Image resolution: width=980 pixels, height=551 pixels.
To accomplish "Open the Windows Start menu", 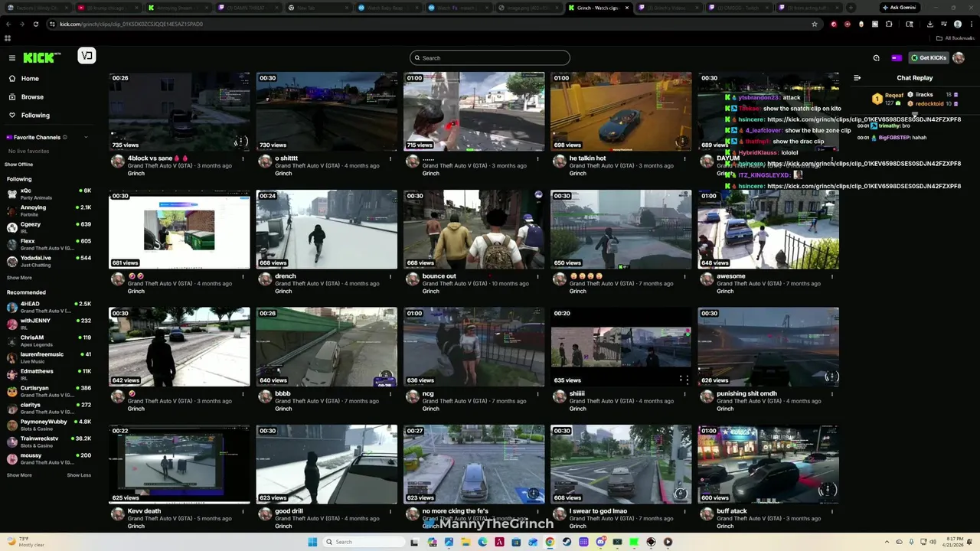I will coord(312,542).
